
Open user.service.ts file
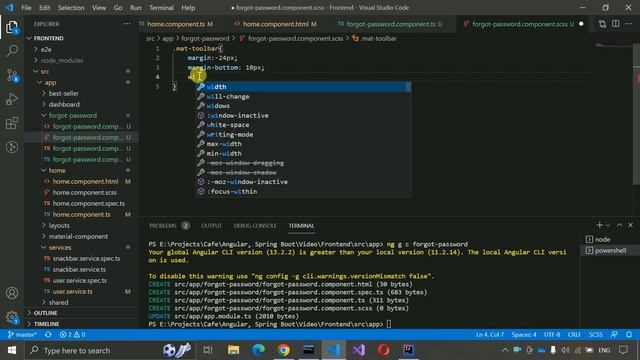coord(72,291)
